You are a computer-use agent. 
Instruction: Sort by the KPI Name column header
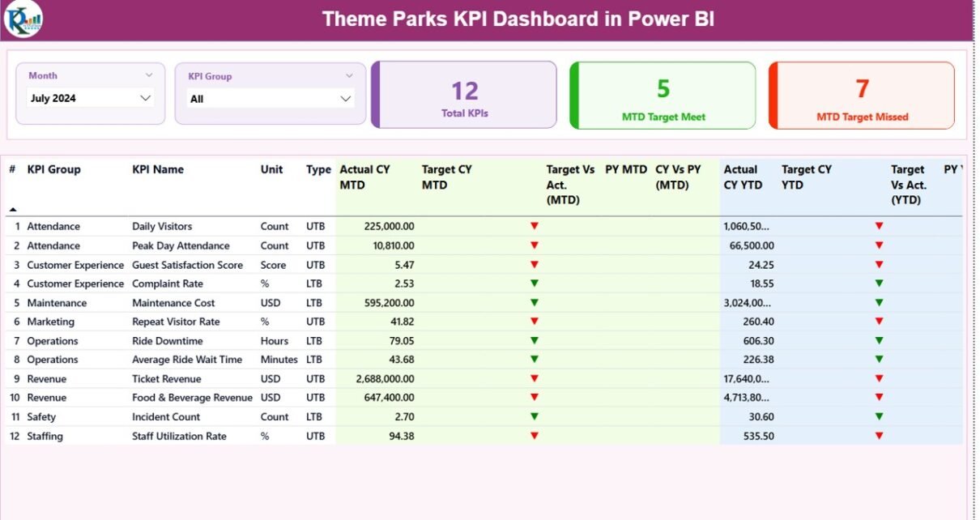click(158, 169)
